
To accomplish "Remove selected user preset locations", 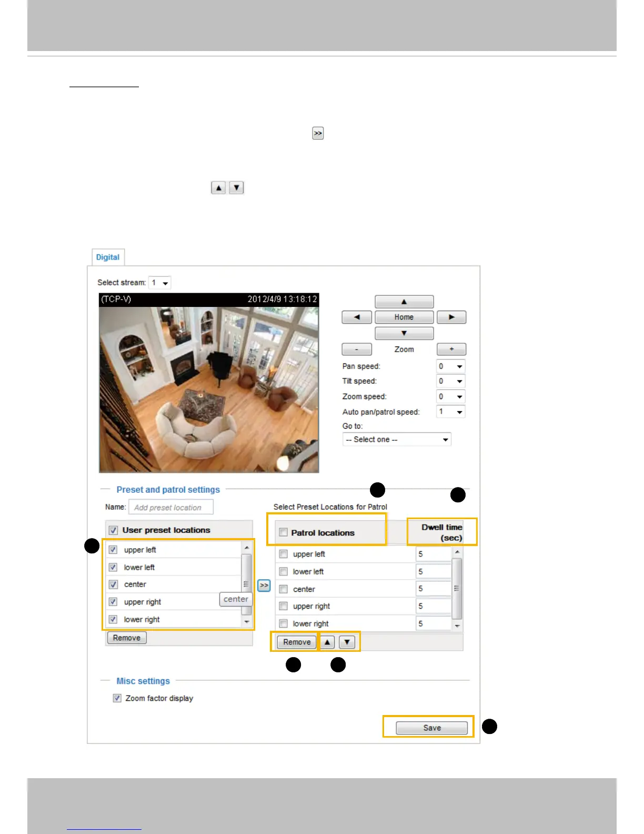I will click(127, 638).
